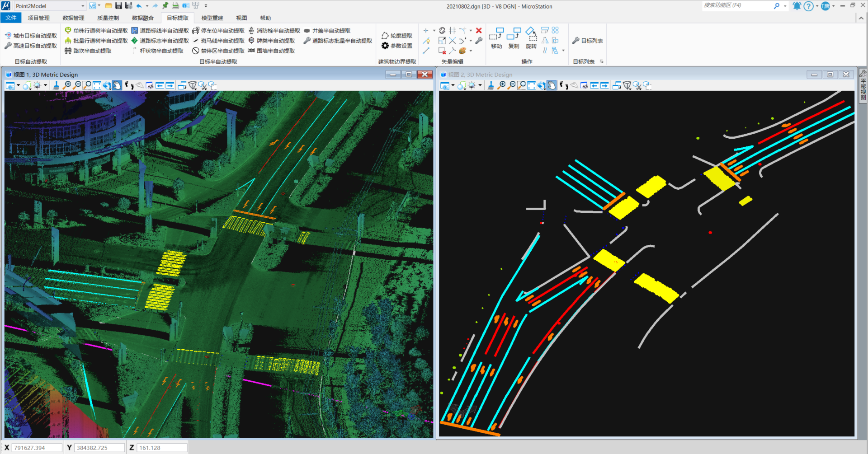Click 禁停区半自动提取 tool
The width and height of the screenshot is (868, 454).
218,51
